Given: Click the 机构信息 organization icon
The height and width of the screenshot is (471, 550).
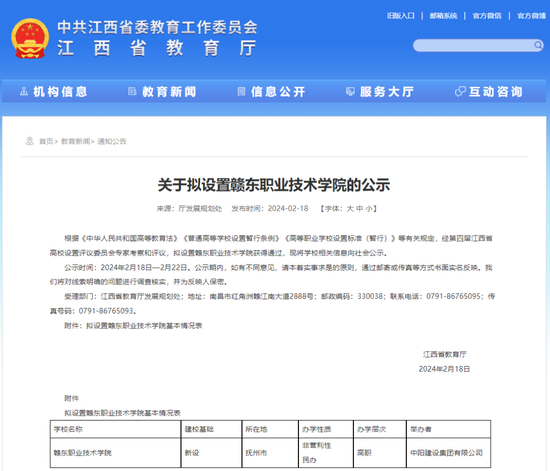Looking at the screenshot, I should pos(24,92).
